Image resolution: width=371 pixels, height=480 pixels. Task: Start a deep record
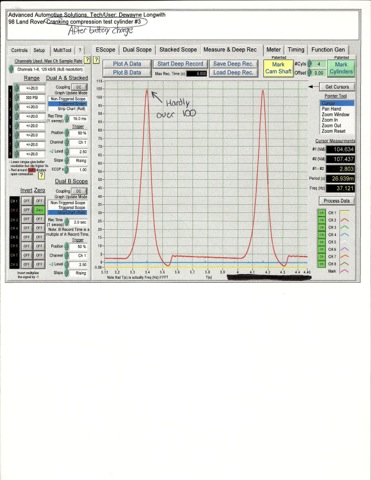pos(180,64)
